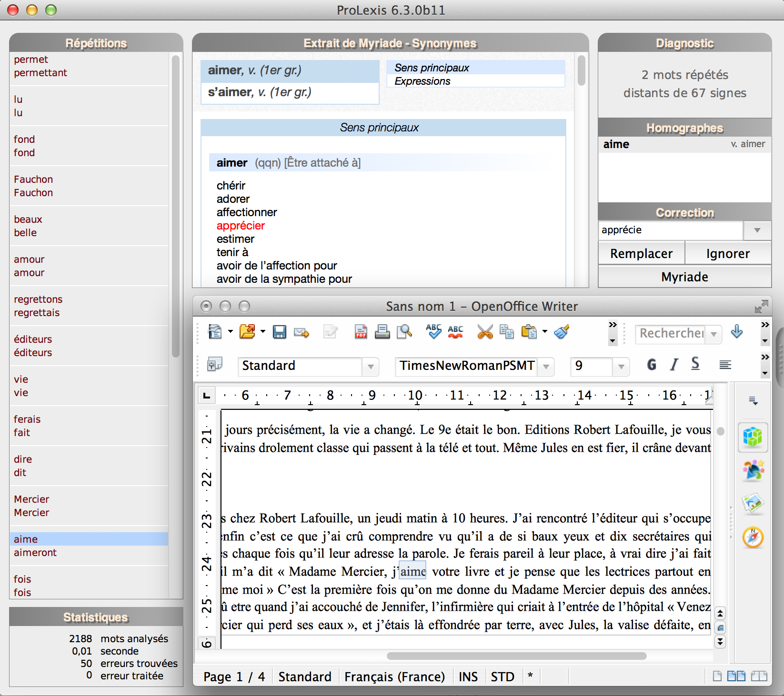Click the Print icon in Writer toolbar
The height and width of the screenshot is (696, 784).
click(382, 331)
